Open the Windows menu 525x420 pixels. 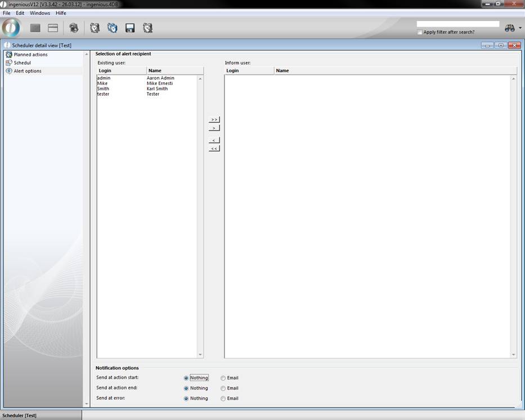point(39,13)
